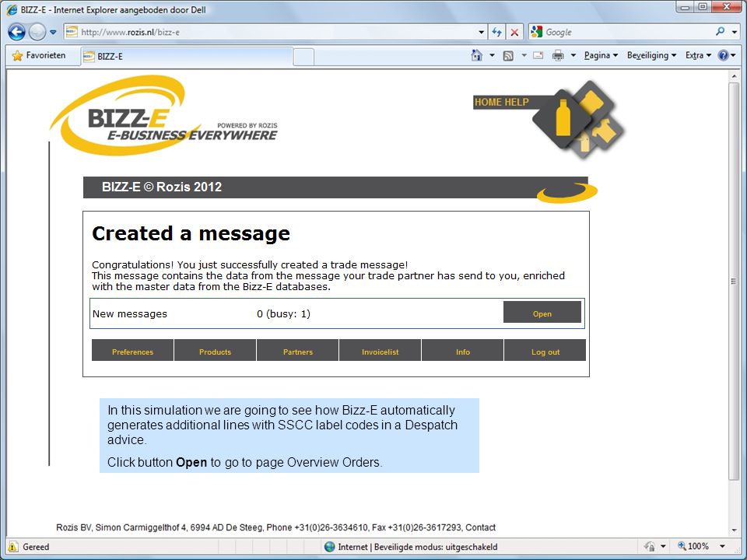Viewport: 747px width, 560px height.
Task: Open the Invoicelist page
Action: (x=381, y=351)
